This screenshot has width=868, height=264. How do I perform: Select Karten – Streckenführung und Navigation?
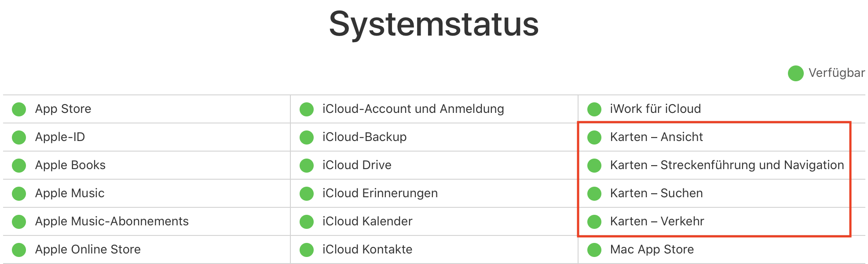pyautogui.click(x=727, y=165)
